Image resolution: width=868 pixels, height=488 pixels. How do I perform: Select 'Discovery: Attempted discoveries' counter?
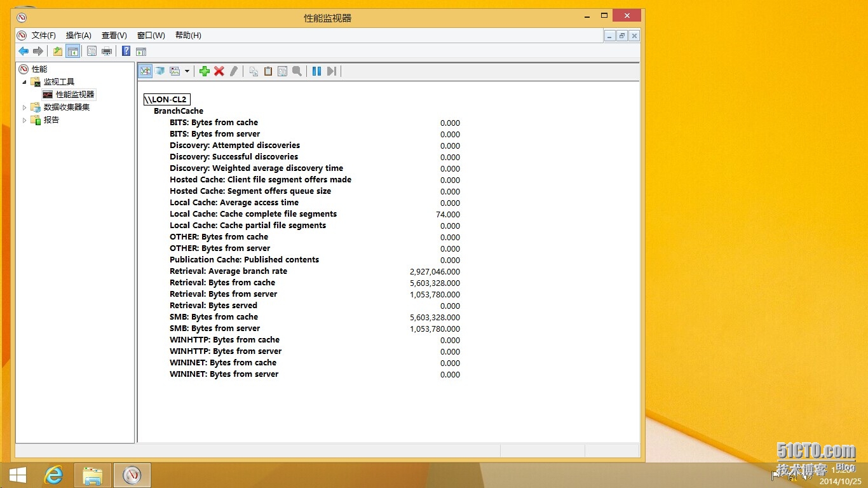[x=234, y=145]
